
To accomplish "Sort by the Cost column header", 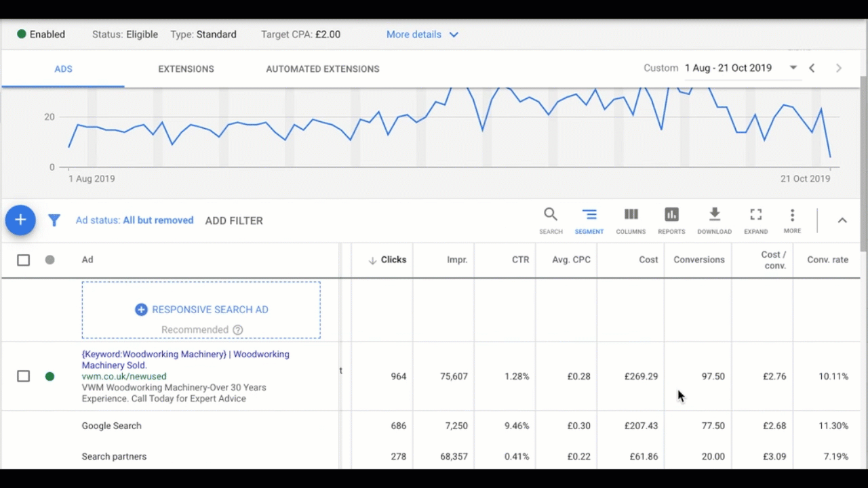I will (648, 260).
